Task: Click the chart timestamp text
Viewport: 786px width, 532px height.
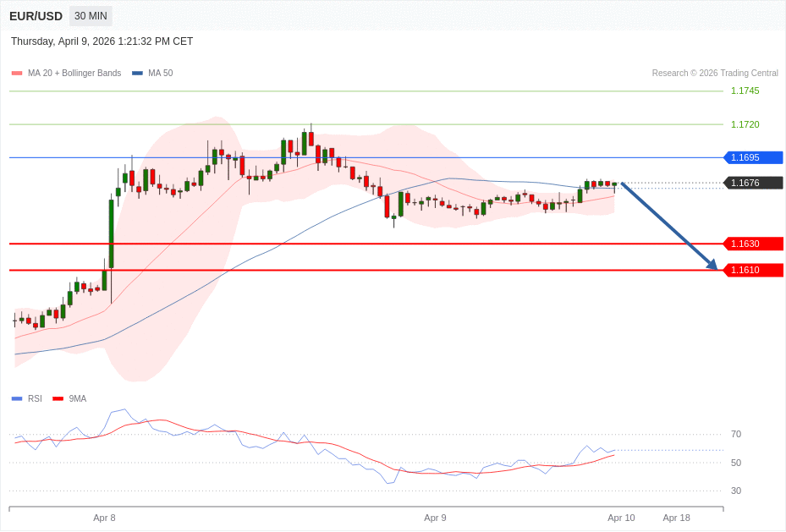Action: [x=102, y=41]
